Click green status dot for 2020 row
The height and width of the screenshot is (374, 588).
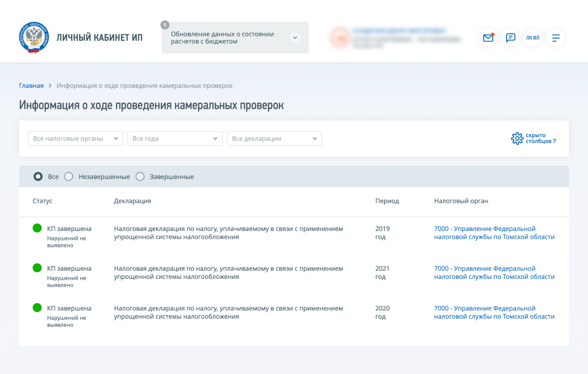coord(37,308)
